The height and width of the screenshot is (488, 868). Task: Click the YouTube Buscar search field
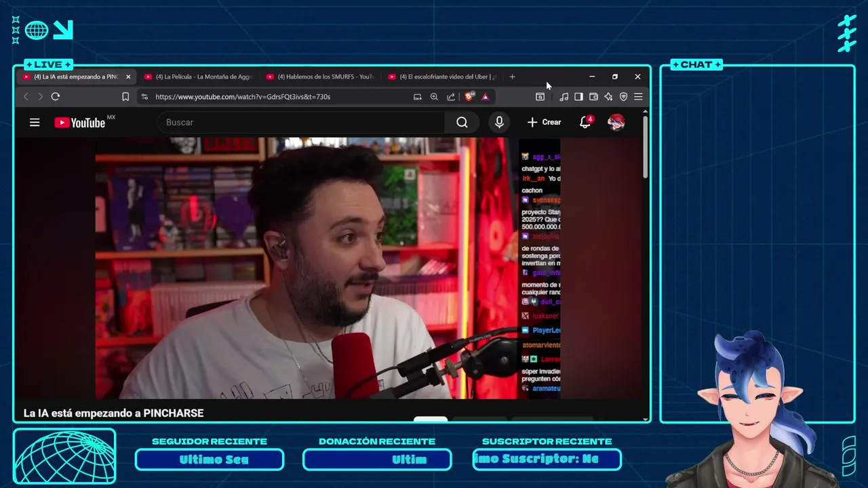pyautogui.click(x=301, y=123)
